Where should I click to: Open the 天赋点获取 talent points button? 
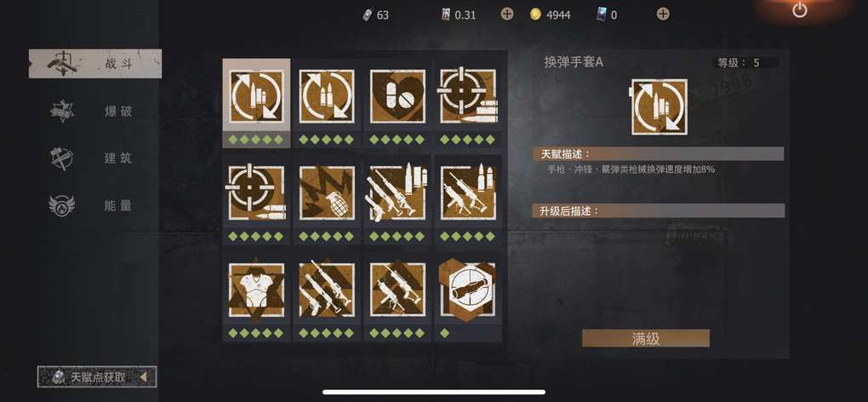[97, 377]
